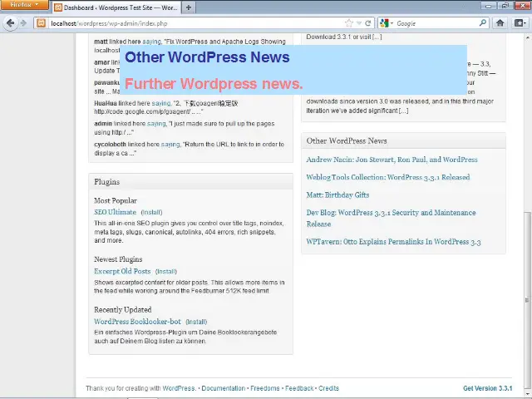This screenshot has width=532, height=399.
Task: Reload the page with the refresh icon
Action: click(x=367, y=23)
